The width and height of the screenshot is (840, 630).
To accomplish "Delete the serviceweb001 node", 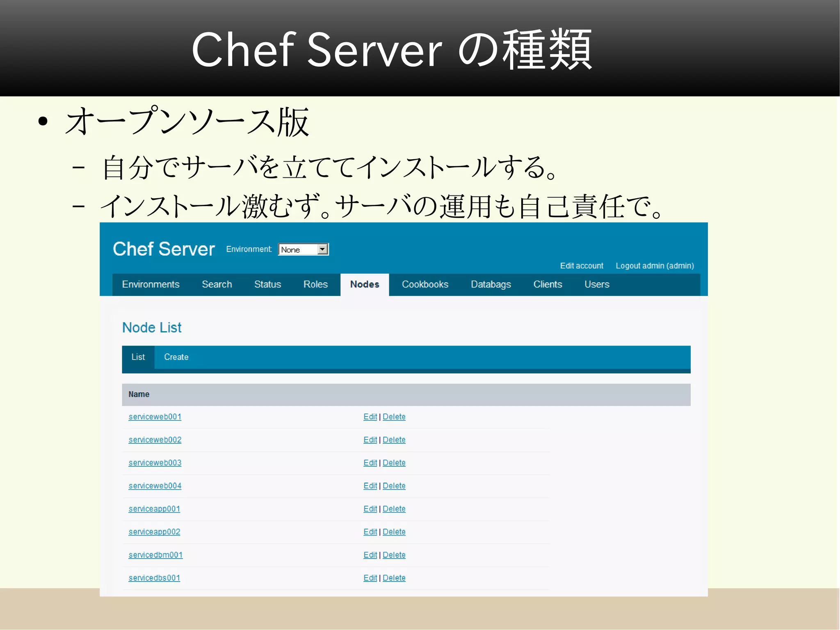I will point(394,417).
